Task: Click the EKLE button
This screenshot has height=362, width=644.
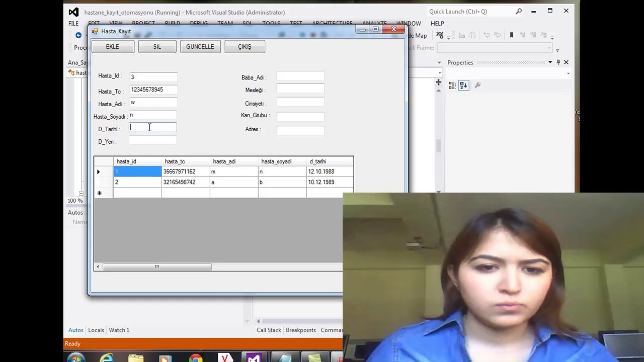Action: (x=113, y=47)
